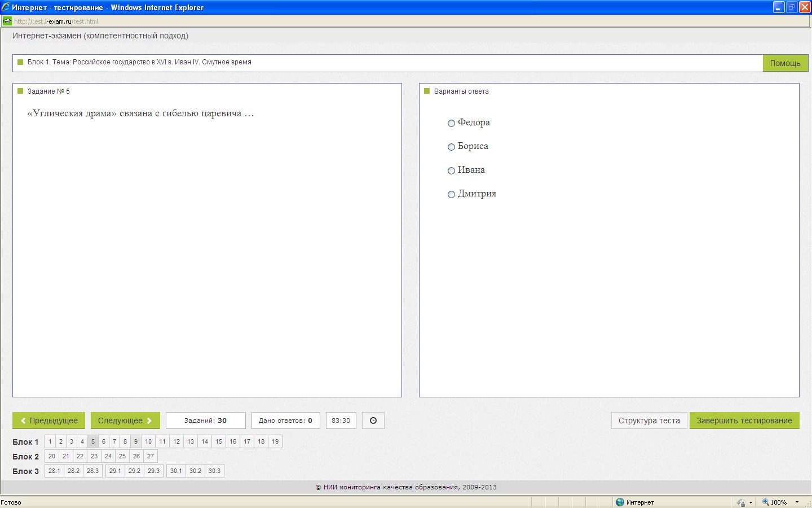Image resolution: width=812 pixels, height=508 pixels.
Task: Open sub-question 30.2 in Блок 3
Action: 195,471
